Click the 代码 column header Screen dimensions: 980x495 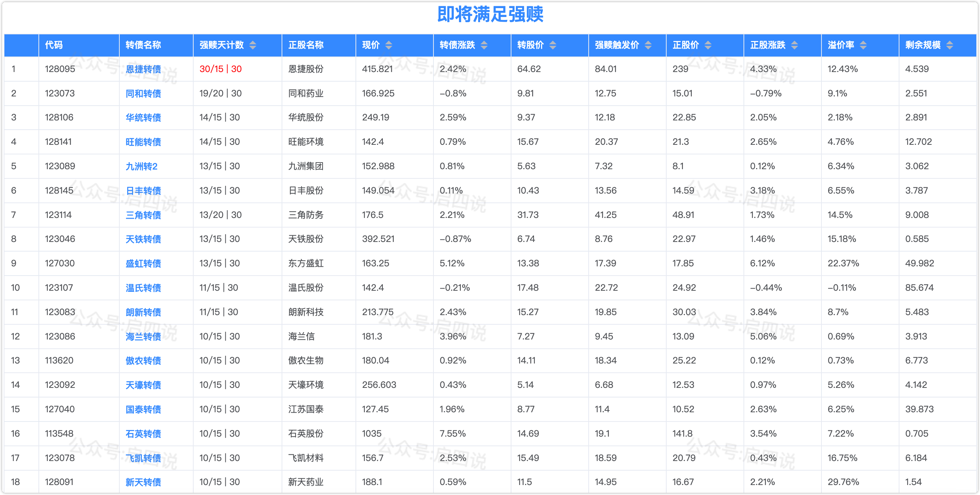click(54, 45)
